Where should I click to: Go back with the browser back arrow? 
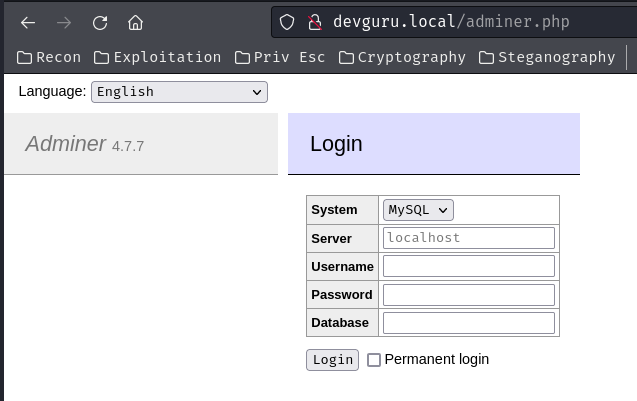[x=28, y=23]
